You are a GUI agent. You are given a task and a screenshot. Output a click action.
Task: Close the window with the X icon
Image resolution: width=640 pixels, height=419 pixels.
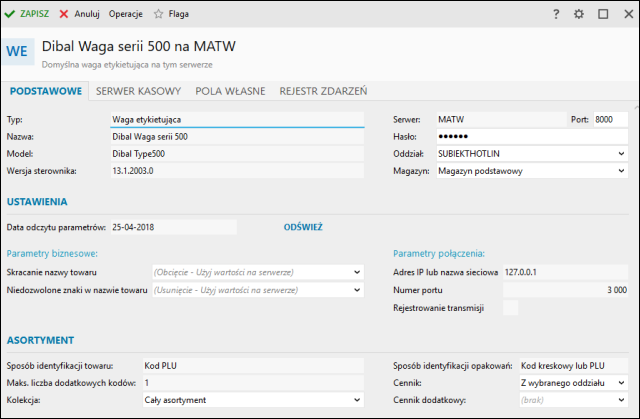626,14
